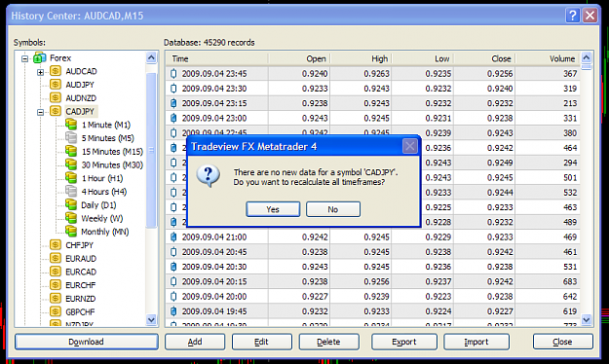The image size is (609, 364).
Task: Select the EURCAD symbol in tree
Action: [81, 273]
